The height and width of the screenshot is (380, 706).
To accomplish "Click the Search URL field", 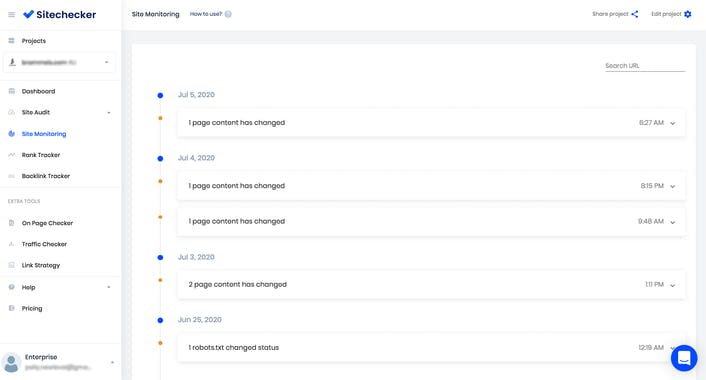I will pos(645,66).
